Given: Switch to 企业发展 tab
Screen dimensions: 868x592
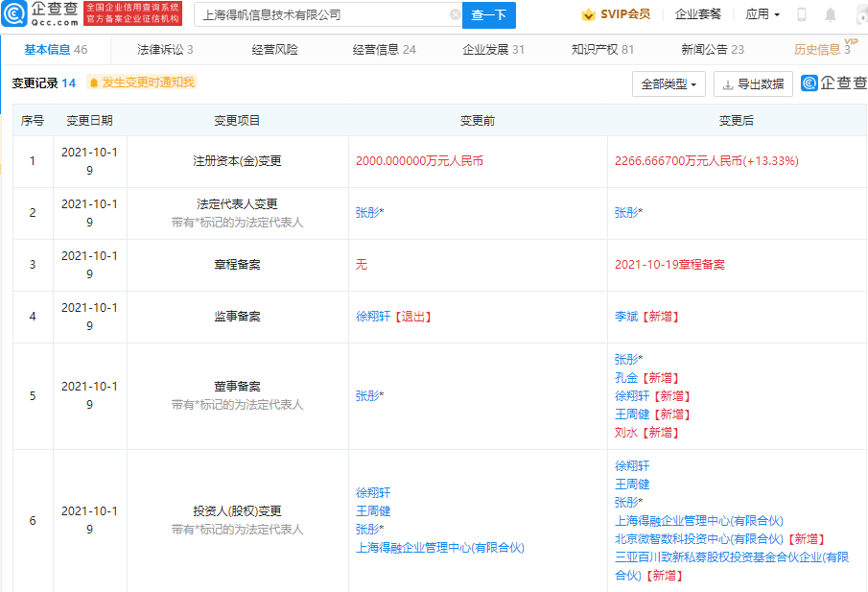Looking at the screenshot, I should 493,50.
